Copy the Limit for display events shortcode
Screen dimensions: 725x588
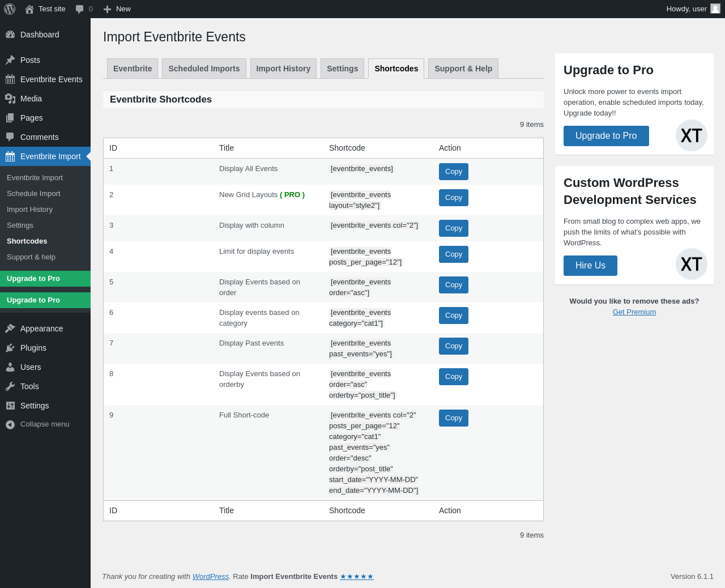454,254
